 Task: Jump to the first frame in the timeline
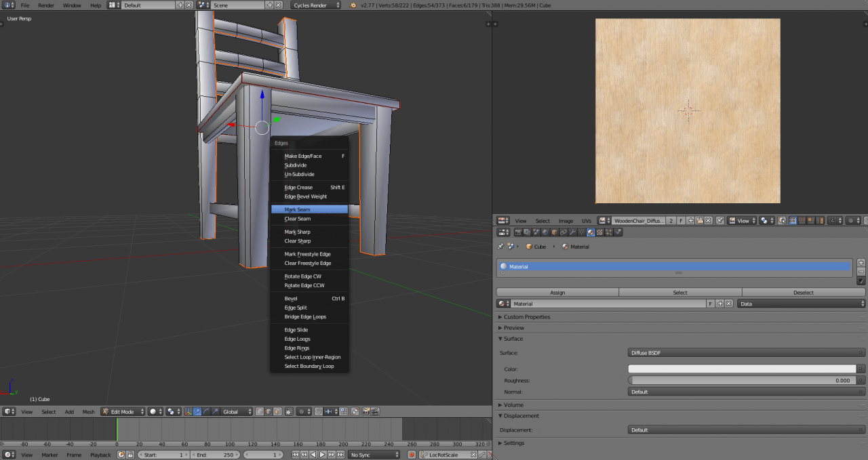coord(296,455)
